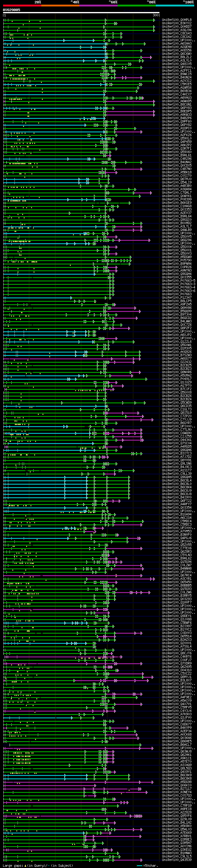Select hit UniRef100_P12347
The width and height of the screenshot is (197, 868).
[177, 297]
